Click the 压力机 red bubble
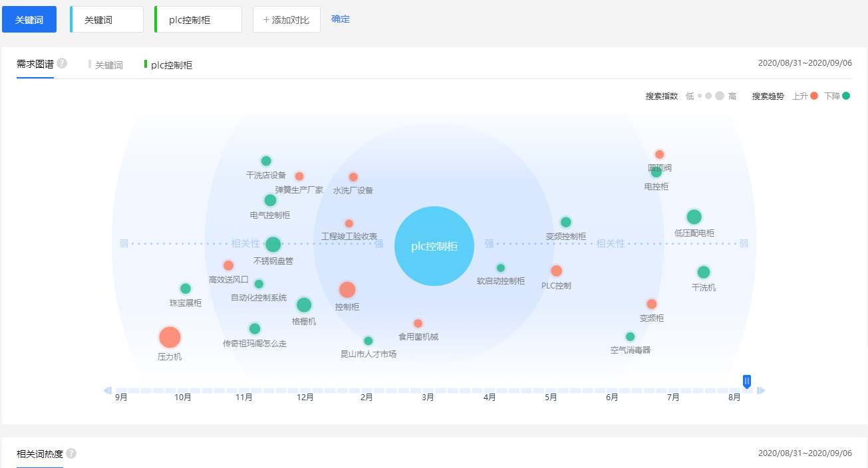This screenshot has height=468, width=868. pyautogui.click(x=170, y=338)
